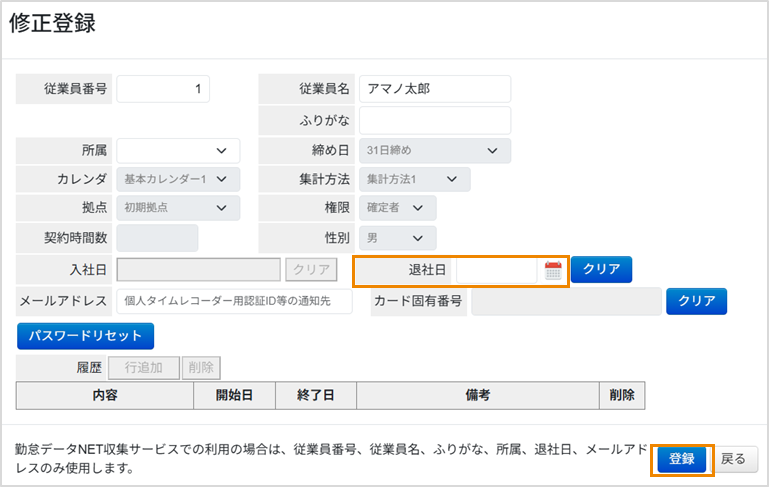Click the 従業員名 field containing アマノ太郎
The height and width of the screenshot is (487, 769).
click(435, 89)
